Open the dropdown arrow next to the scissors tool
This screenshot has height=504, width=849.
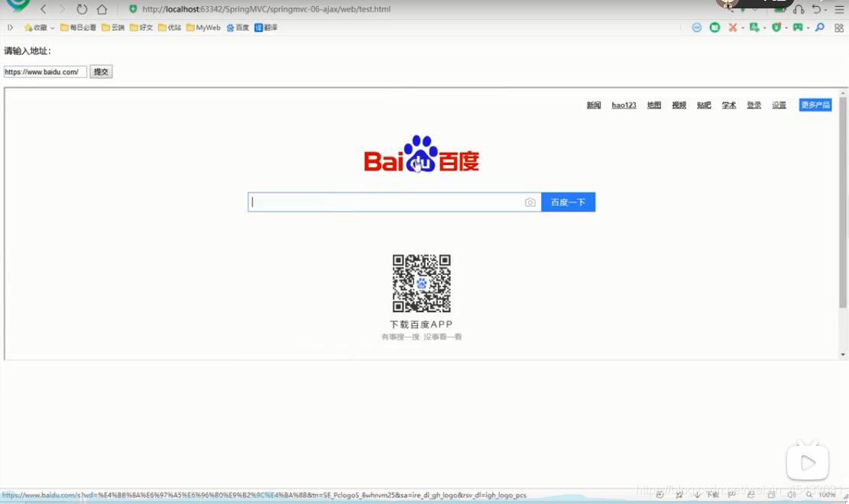coord(743,27)
